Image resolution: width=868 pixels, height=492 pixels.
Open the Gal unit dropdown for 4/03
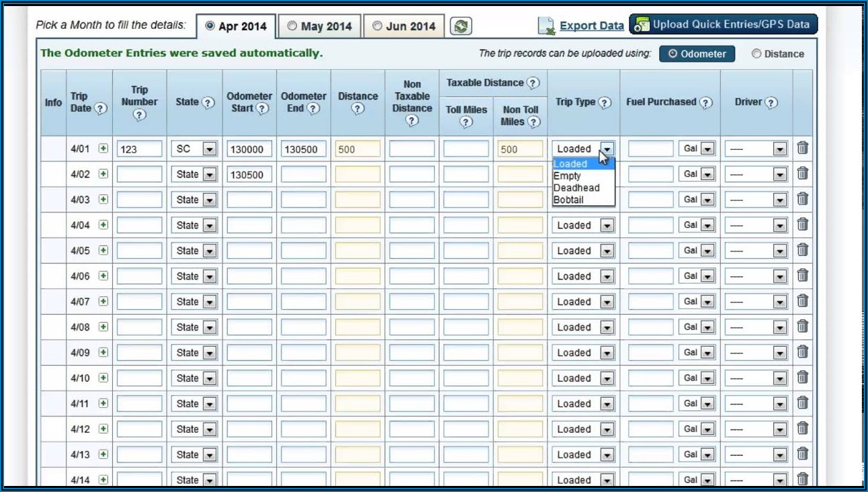(x=707, y=200)
